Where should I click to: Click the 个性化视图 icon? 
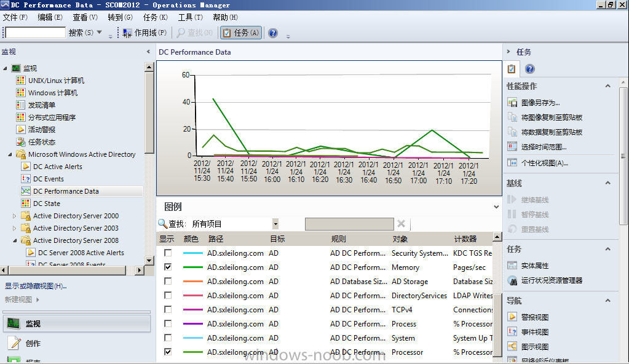pos(512,163)
